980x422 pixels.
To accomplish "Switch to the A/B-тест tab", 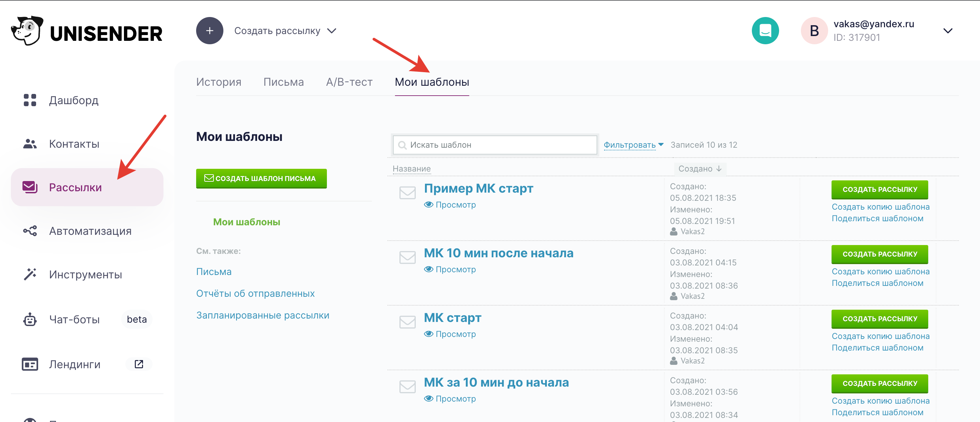I will (349, 82).
